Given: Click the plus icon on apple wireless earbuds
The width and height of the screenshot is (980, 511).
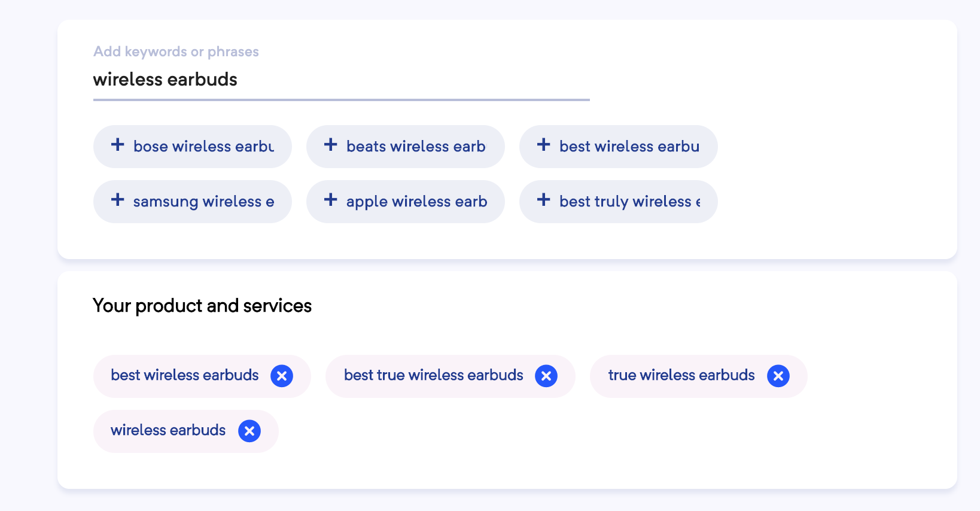Looking at the screenshot, I should tap(331, 200).
